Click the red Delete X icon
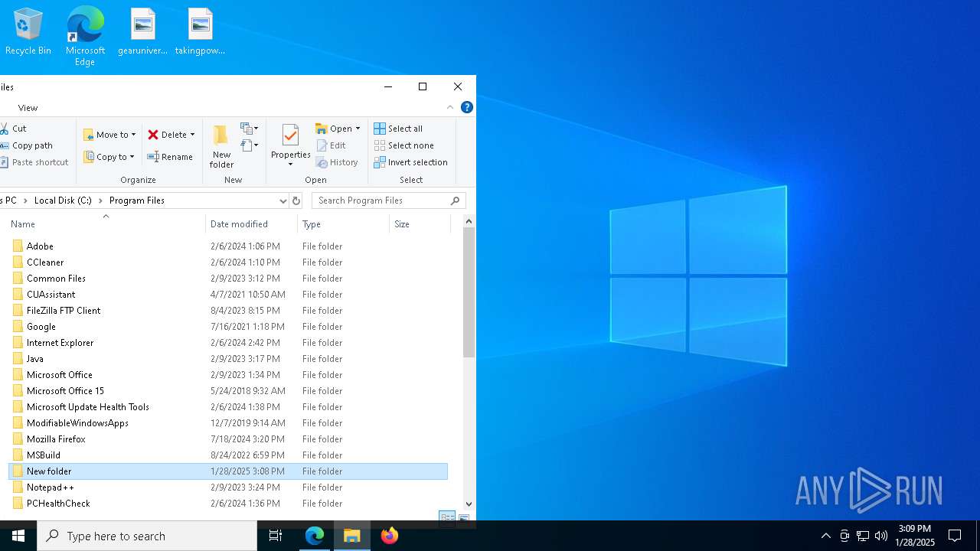The height and width of the screenshot is (551, 980). 153,135
